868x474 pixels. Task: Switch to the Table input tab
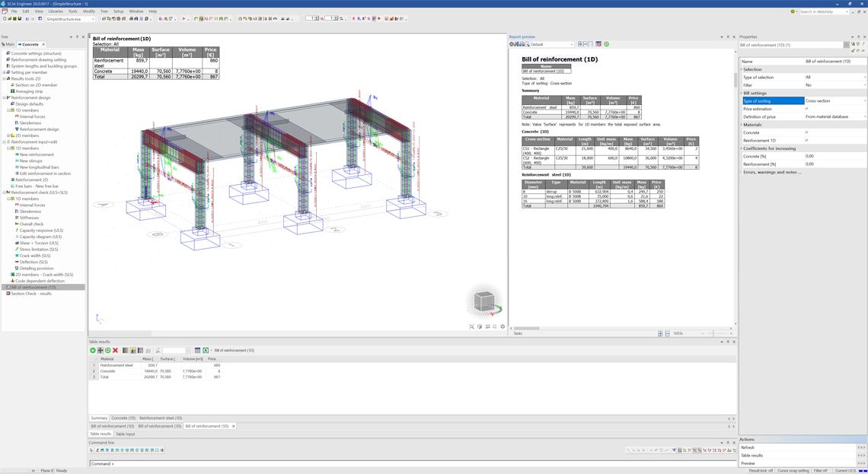125,434
